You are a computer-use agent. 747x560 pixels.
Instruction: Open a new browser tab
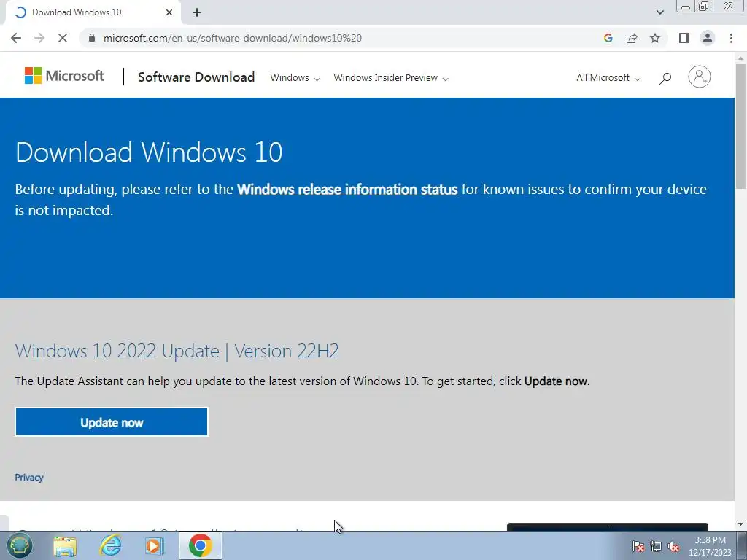click(197, 12)
